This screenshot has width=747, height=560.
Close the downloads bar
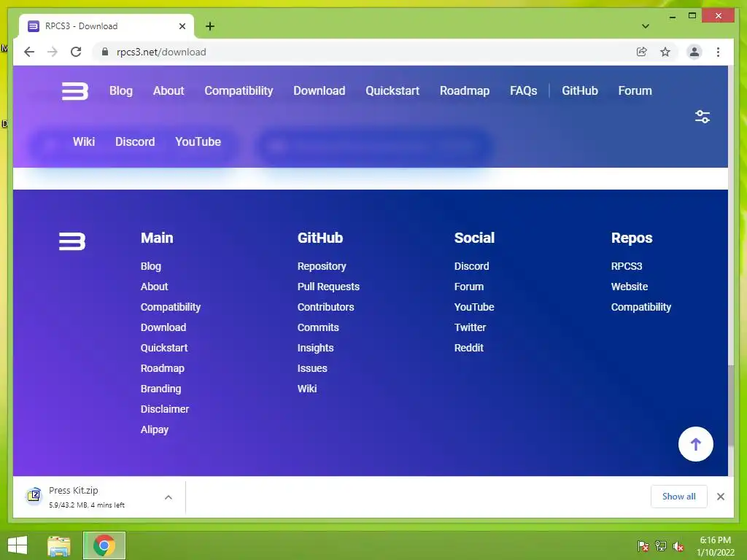(720, 497)
